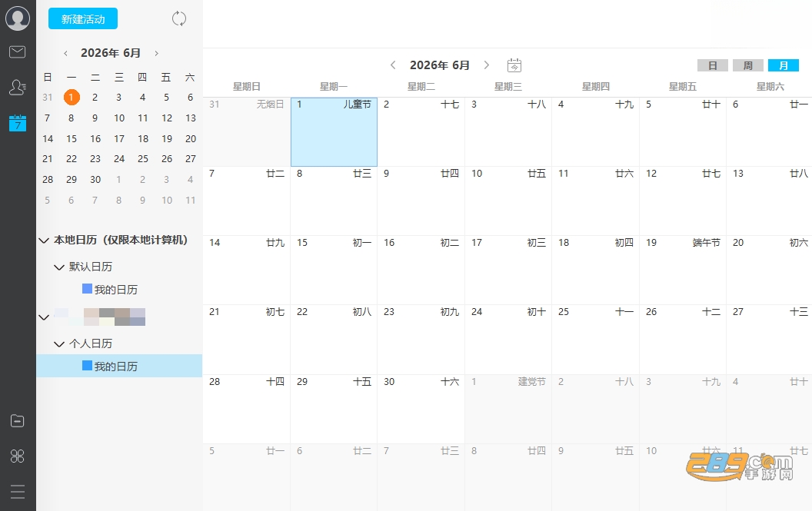Go to previous month in mini calendar
This screenshot has width=812, height=511.
point(65,53)
